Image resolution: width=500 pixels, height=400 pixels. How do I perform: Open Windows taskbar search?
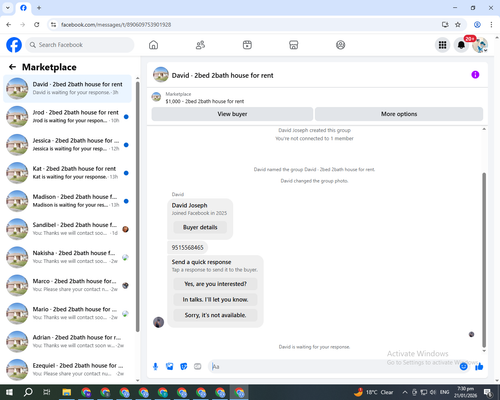pyautogui.click(x=28, y=392)
